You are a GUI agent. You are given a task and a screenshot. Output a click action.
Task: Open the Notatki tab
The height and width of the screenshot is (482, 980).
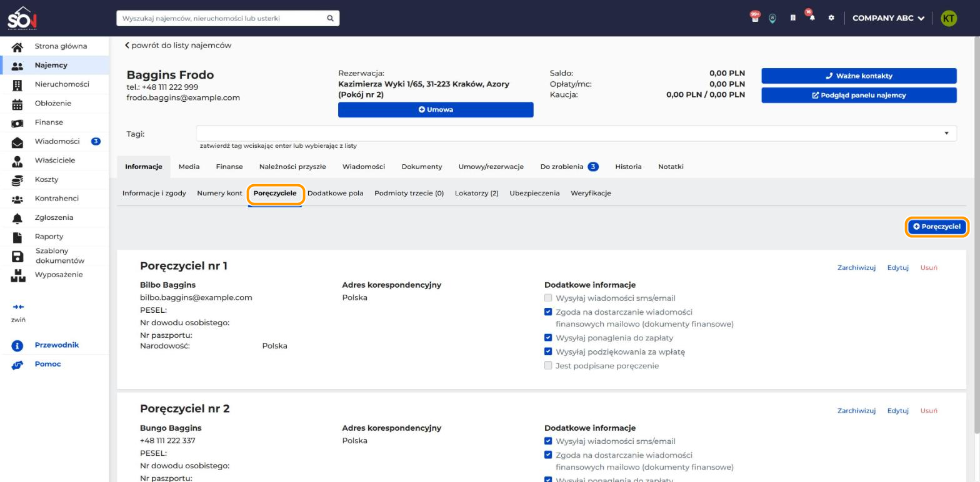click(671, 167)
